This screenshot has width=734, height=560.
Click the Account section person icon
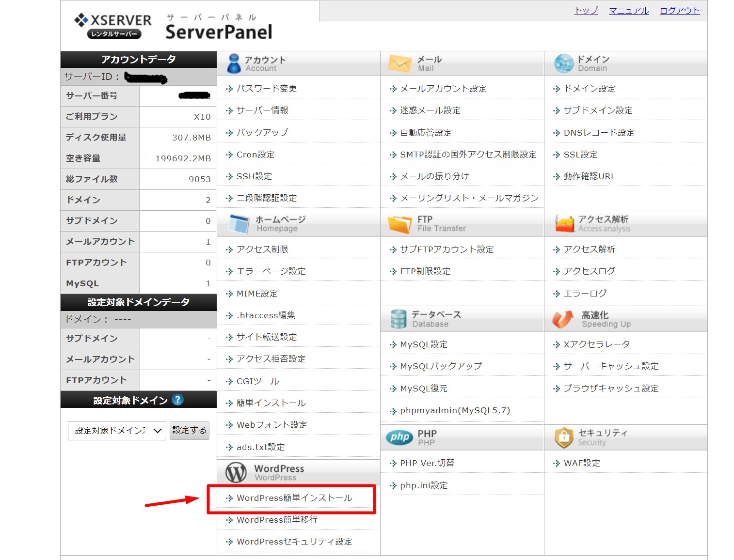coord(234,63)
